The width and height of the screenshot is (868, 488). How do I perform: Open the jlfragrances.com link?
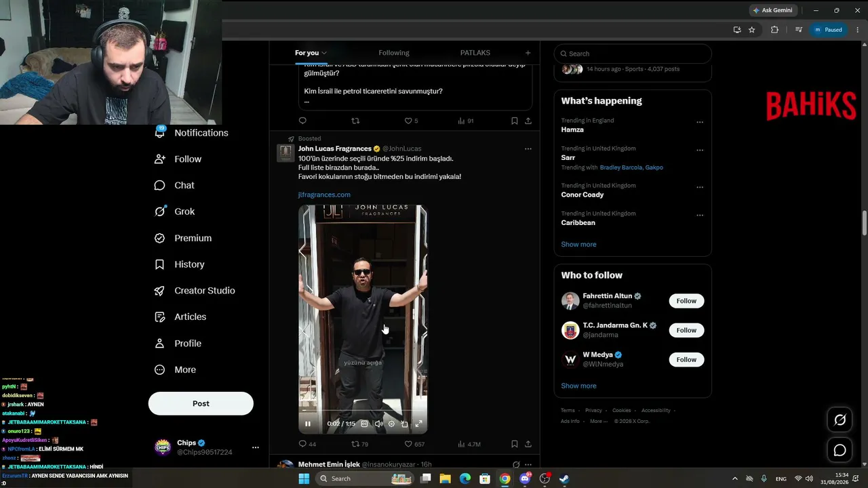coord(324,195)
